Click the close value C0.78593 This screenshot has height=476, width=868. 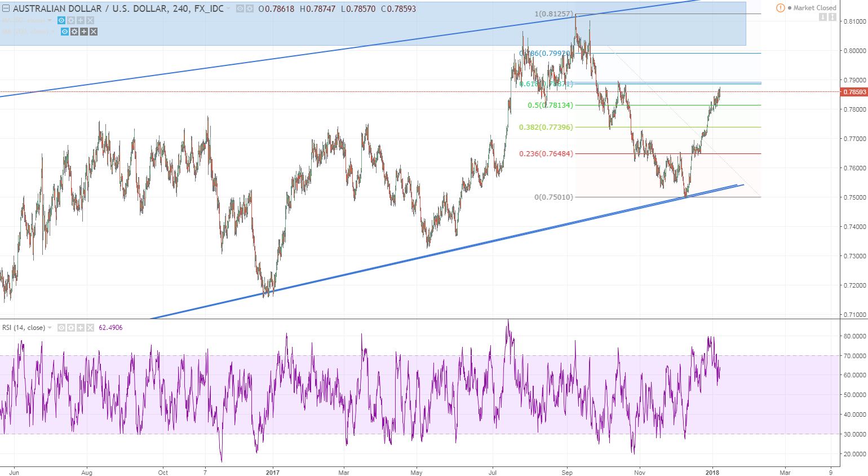(398, 8)
